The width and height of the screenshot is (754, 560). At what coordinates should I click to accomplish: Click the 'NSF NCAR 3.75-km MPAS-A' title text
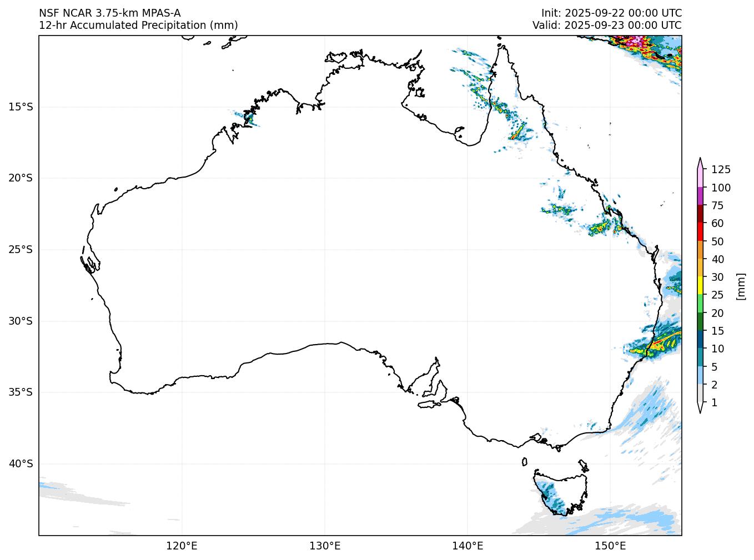coord(109,13)
